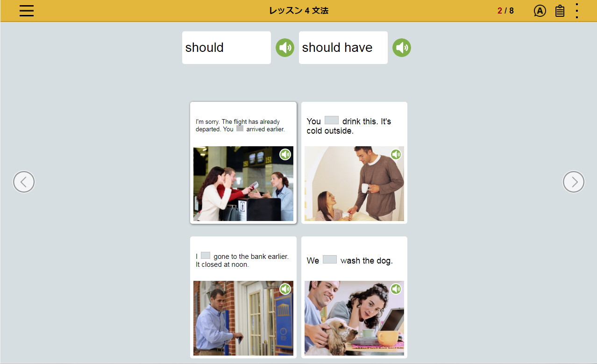Play audio on the bank door photo
This screenshot has width=597, height=364.
point(285,289)
